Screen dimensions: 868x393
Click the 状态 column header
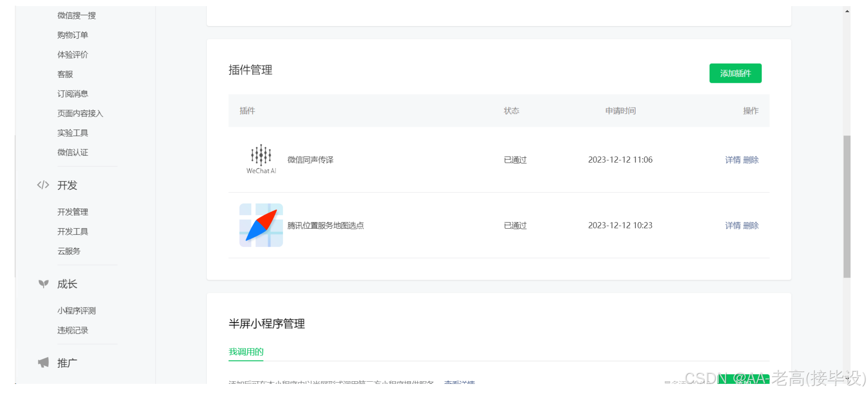[512, 111]
